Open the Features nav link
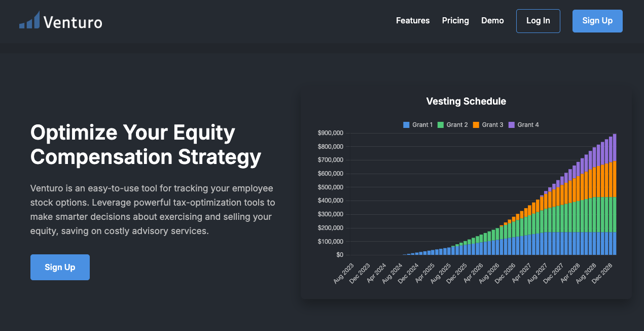 [413, 21]
